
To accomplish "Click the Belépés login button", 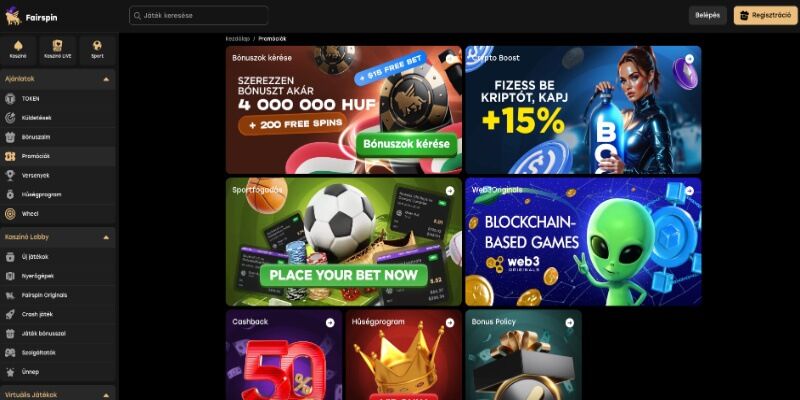I will coord(708,15).
